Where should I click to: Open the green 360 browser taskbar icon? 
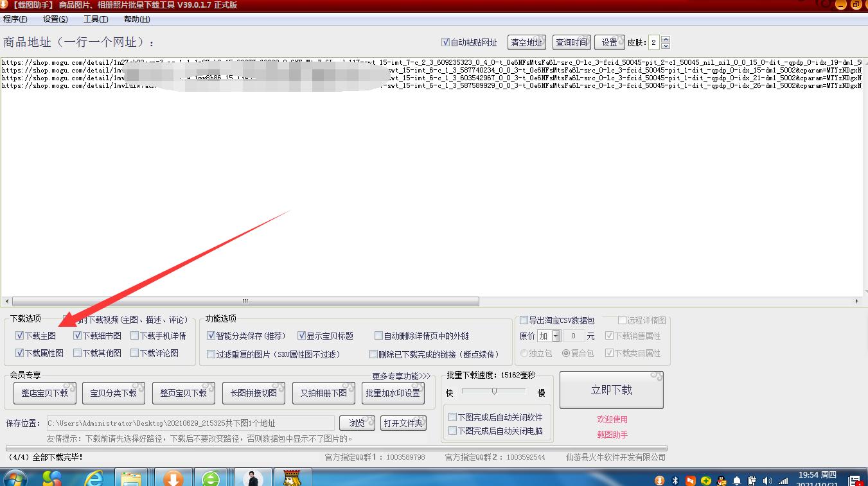(210, 478)
